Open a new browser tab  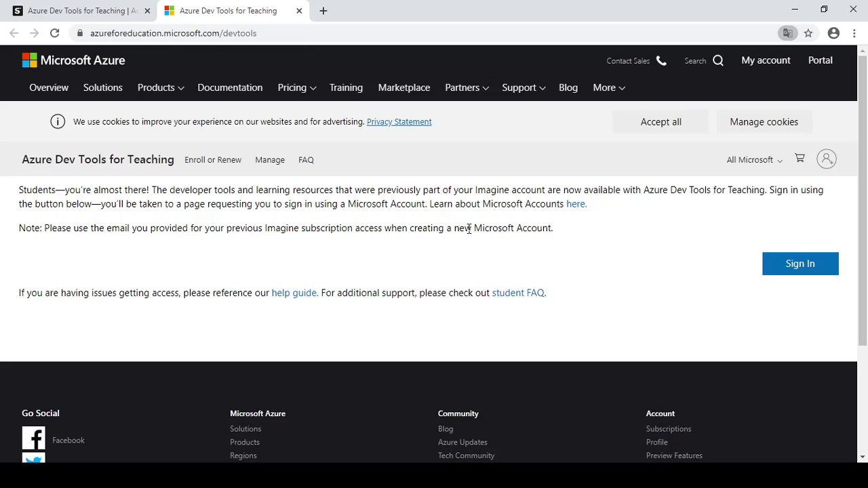point(323,11)
